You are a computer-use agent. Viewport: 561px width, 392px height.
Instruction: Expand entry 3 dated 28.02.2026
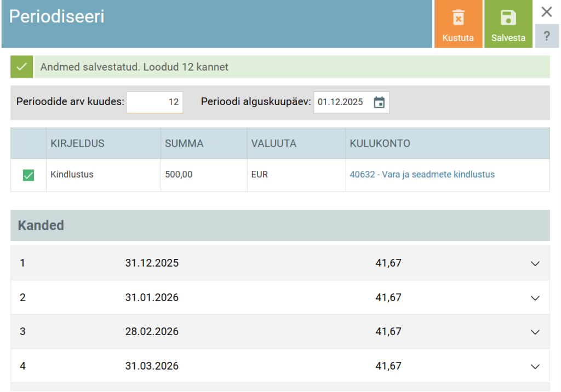tap(535, 332)
